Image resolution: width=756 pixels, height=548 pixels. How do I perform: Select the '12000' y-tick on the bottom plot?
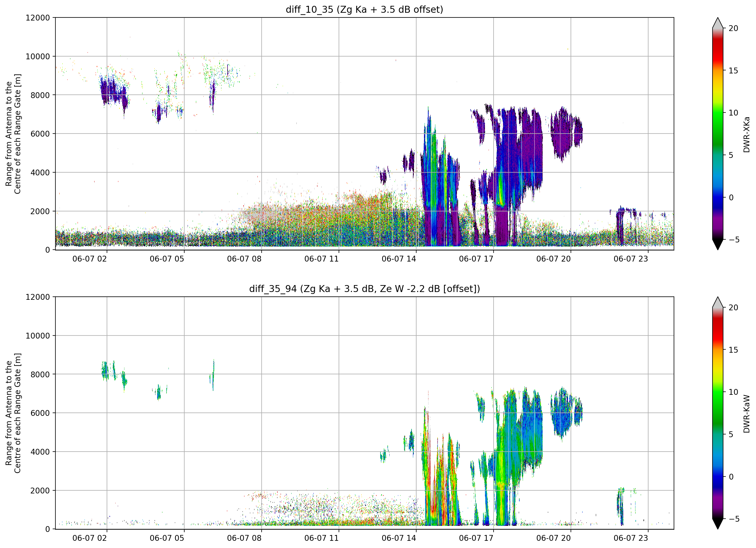(38, 297)
